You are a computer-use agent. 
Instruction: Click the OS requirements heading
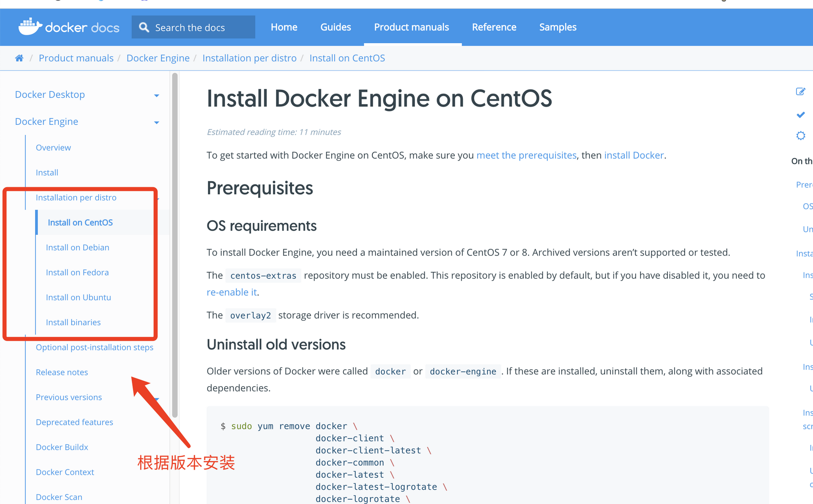click(x=262, y=226)
